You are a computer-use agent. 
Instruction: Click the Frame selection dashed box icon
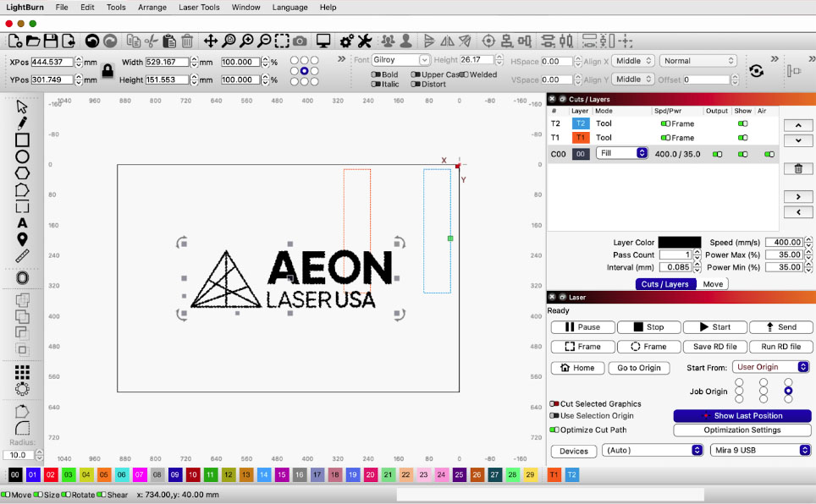tap(282, 41)
